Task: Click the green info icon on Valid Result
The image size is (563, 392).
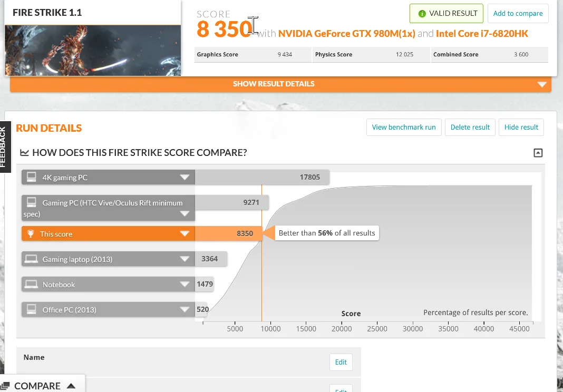Action: (x=422, y=14)
